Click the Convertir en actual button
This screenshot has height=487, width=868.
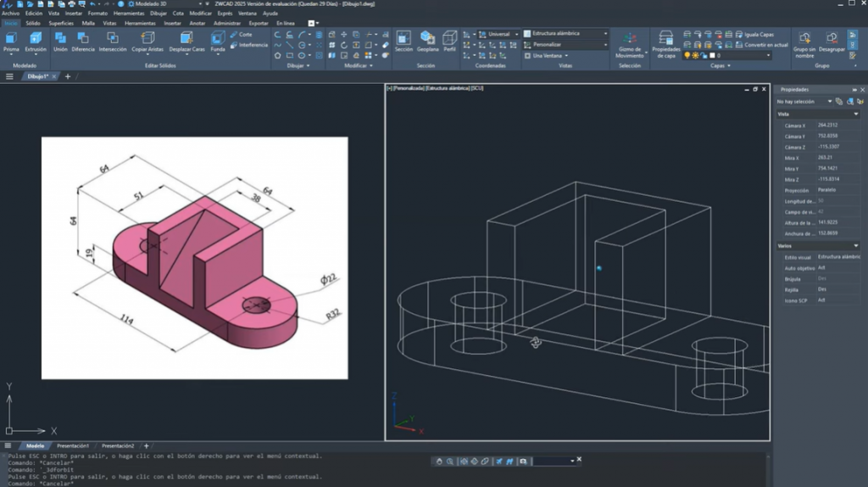[766, 44]
